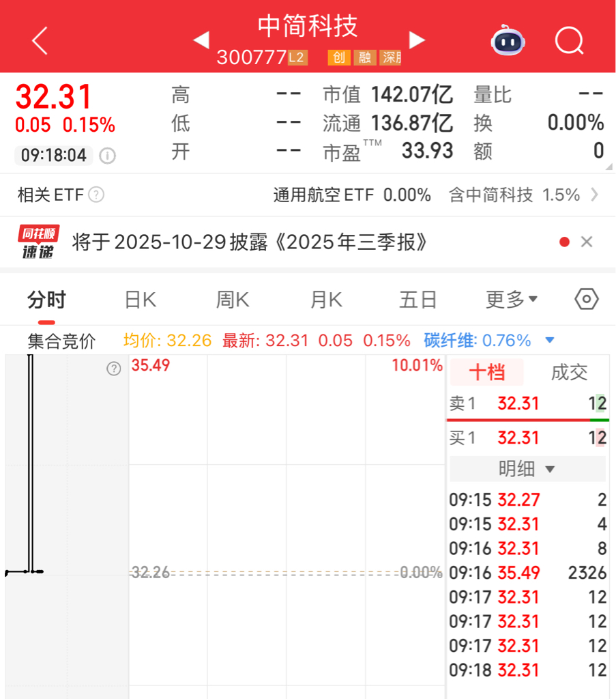Image resolution: width=616 pixels, height=699 pixels.
Task: Switch to the 周K tab
Action: [x=233, y=300]
